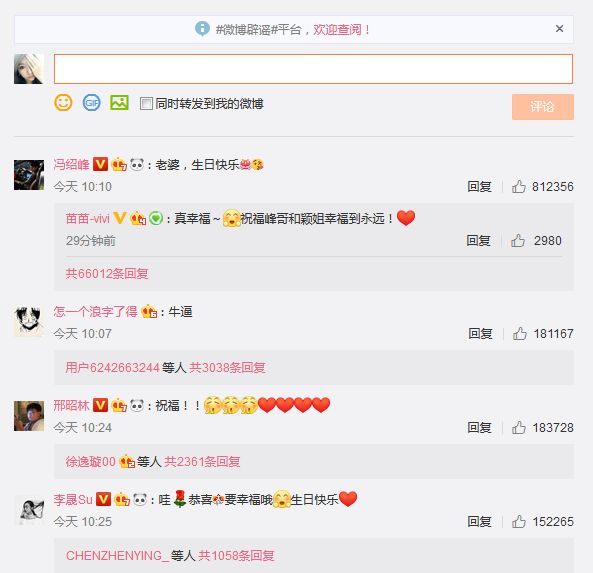Screen dimensions: 593x573
Task: Reply to 邢昭林's comment via 回复
Action: coord(479,428)
